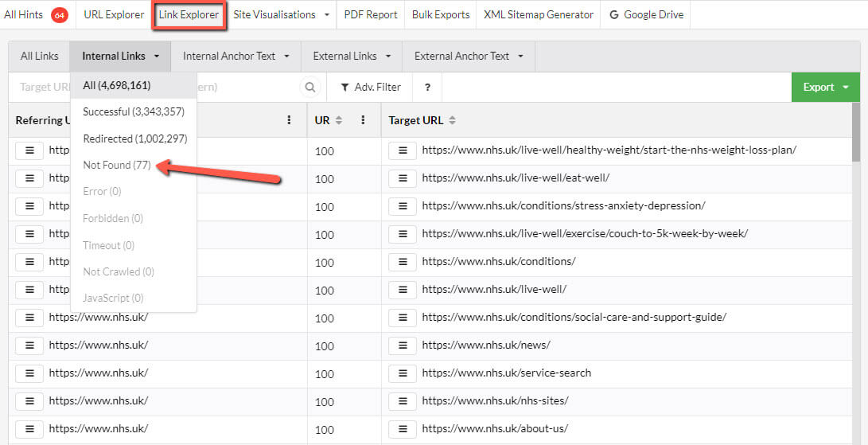The height and width of the screenshot is (445, 868).
Task: Click the Error (0) filter option
Action: pyautogui.click(x=134, y=192)
